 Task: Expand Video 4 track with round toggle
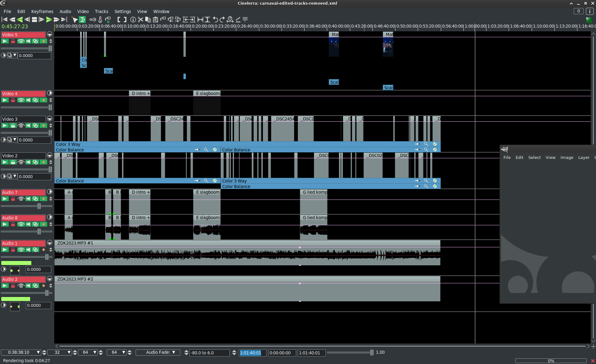(x=50, y=93)
